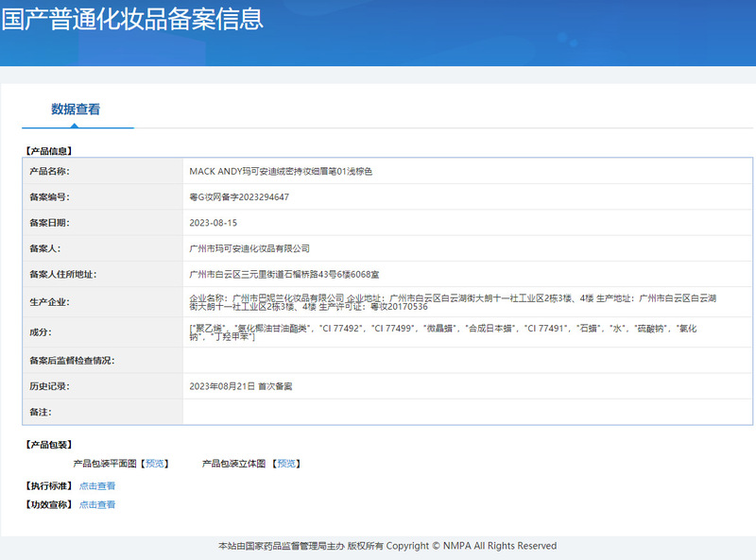The height and width of the screenshot is (560, 756).
Task: Click the 备案日期 value 2023-08-15
Action: [x=214, y=223]
